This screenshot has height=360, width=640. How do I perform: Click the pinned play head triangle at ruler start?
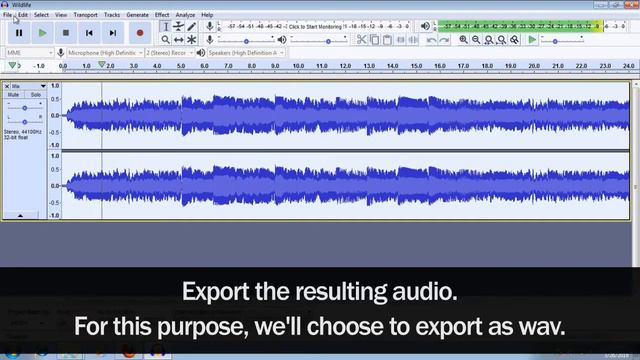coord(12,65)
